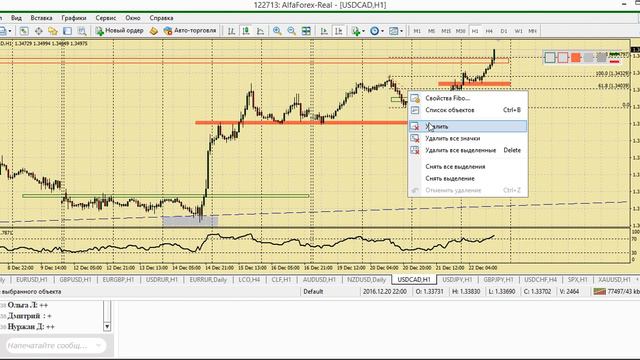Switch to the USDJPY,H1 chart tab
Image resolution: width=640 pixels, height=360 pixels.
point(457,280)
